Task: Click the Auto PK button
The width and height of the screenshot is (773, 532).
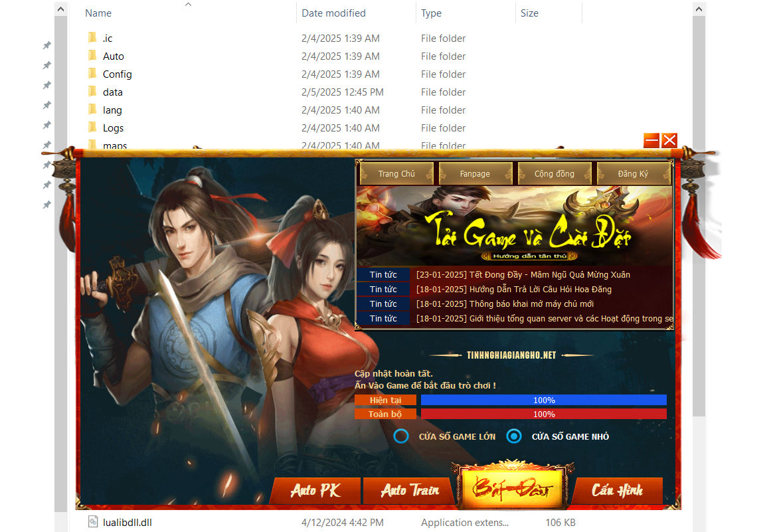Action: pyautogui.click(x=315, y=491)
